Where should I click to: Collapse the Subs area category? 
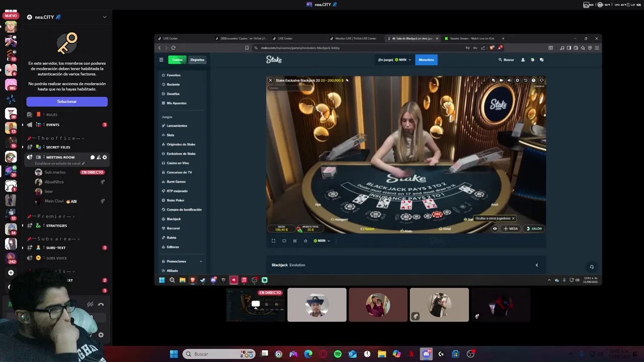[x=53, y=239]
